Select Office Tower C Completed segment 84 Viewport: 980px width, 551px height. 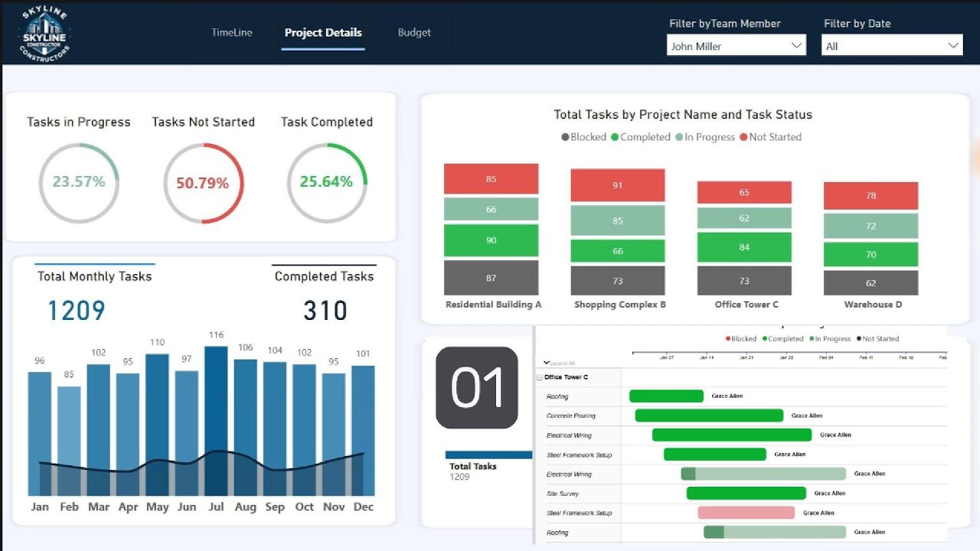[x=744, y=247]
